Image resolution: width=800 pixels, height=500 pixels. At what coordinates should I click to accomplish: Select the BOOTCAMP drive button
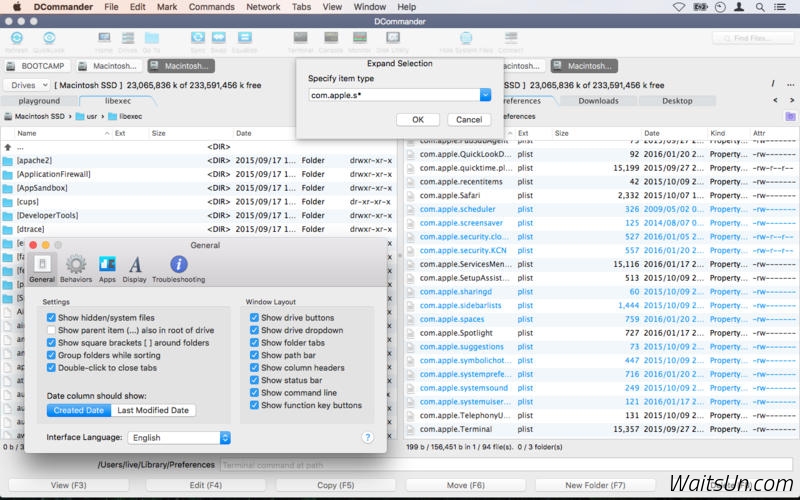[x=36, y=66]
